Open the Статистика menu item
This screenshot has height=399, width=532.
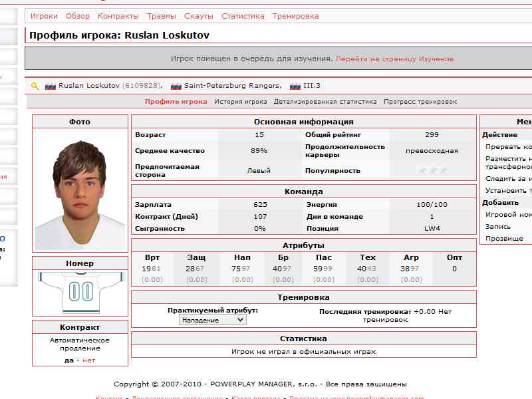click(x=243, y=16)
